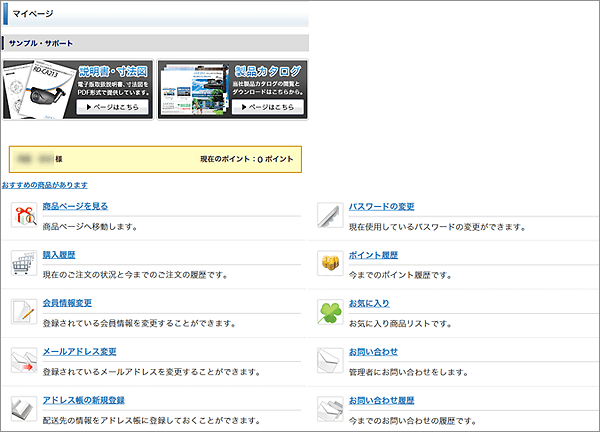600x432 pixels.
Task: Click the document pencil icon for 会員情報変更
Action: (24, 311)
